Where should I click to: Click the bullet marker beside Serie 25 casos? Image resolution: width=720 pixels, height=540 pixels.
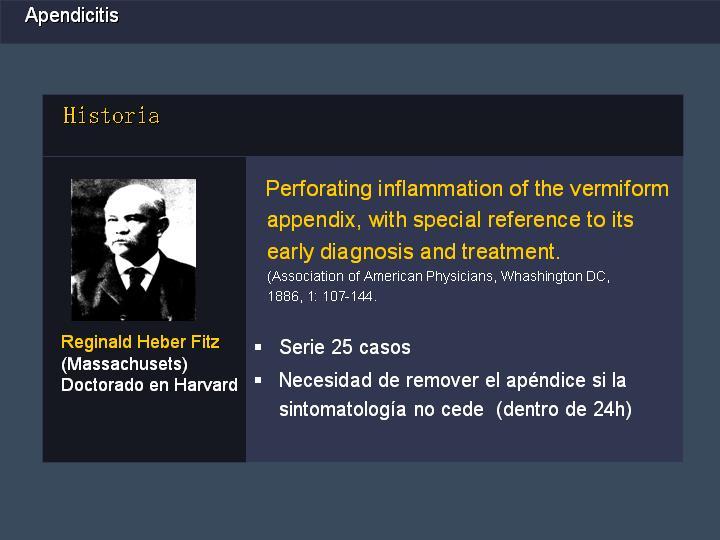pyautogui.click(x=258, y=348)
